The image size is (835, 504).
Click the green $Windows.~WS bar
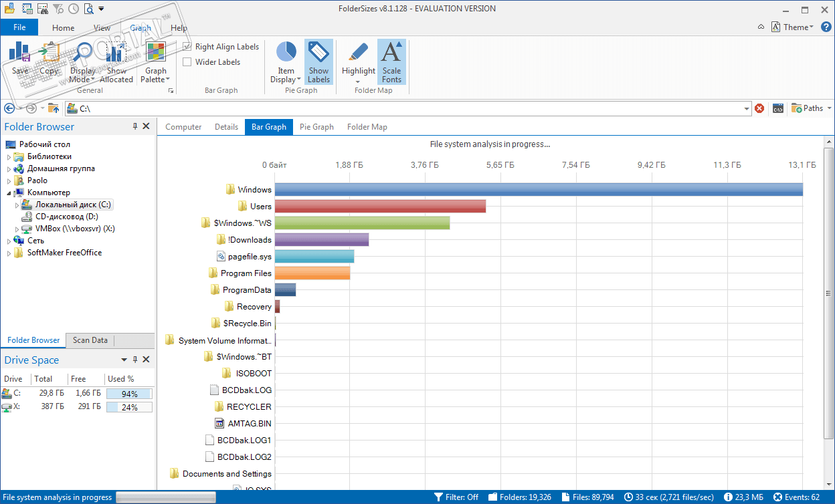point(362,223)
